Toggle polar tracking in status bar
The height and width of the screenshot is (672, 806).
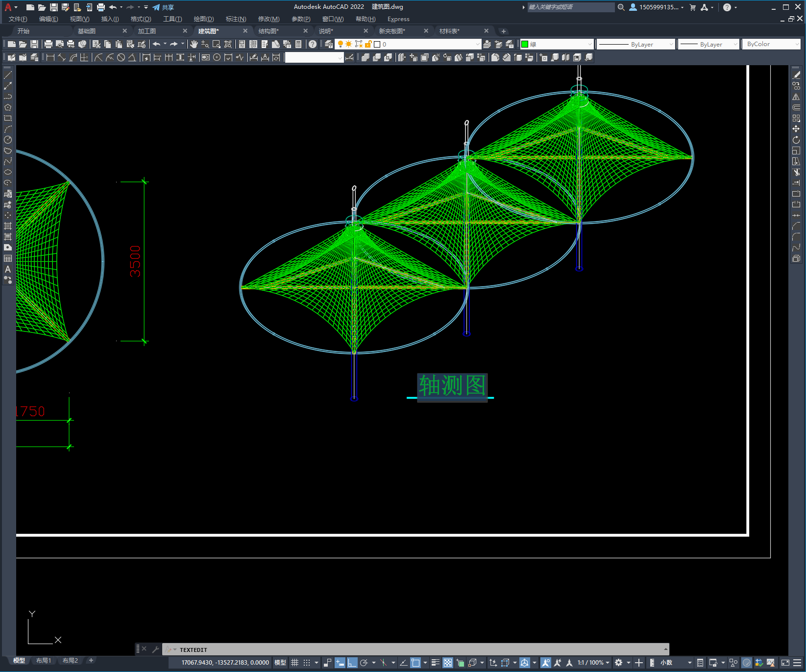click(364, 663)
